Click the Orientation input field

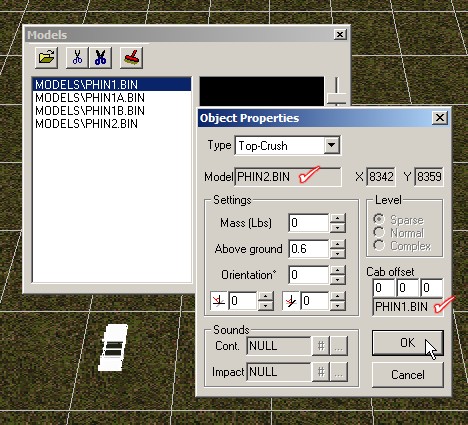309,275
